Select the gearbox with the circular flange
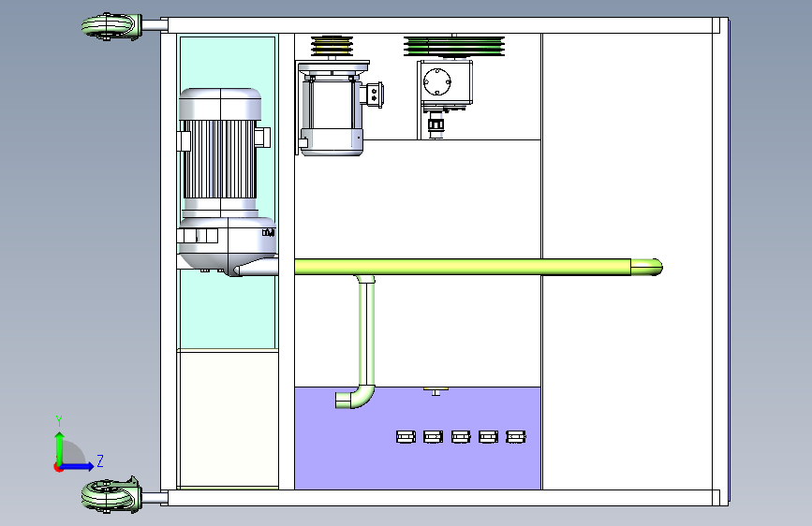The width and height of the screenshot is (812, 526). point(445,83)
